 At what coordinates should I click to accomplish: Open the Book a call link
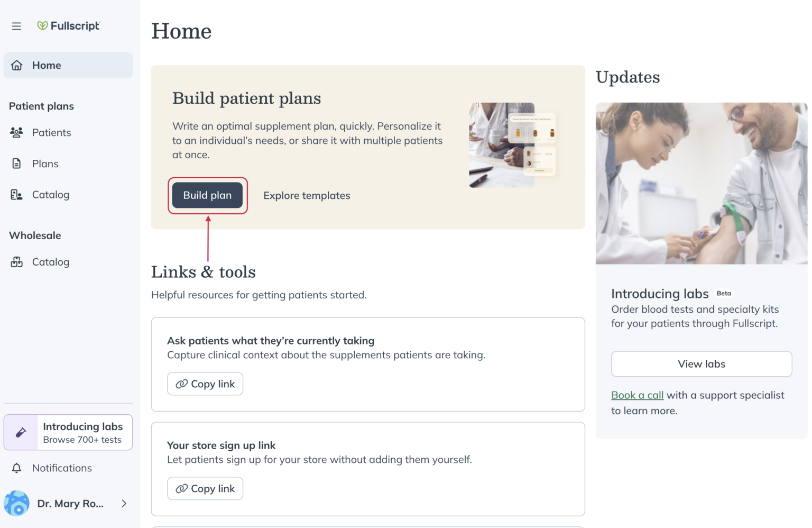pyautogui.click(x=637, y=395)
